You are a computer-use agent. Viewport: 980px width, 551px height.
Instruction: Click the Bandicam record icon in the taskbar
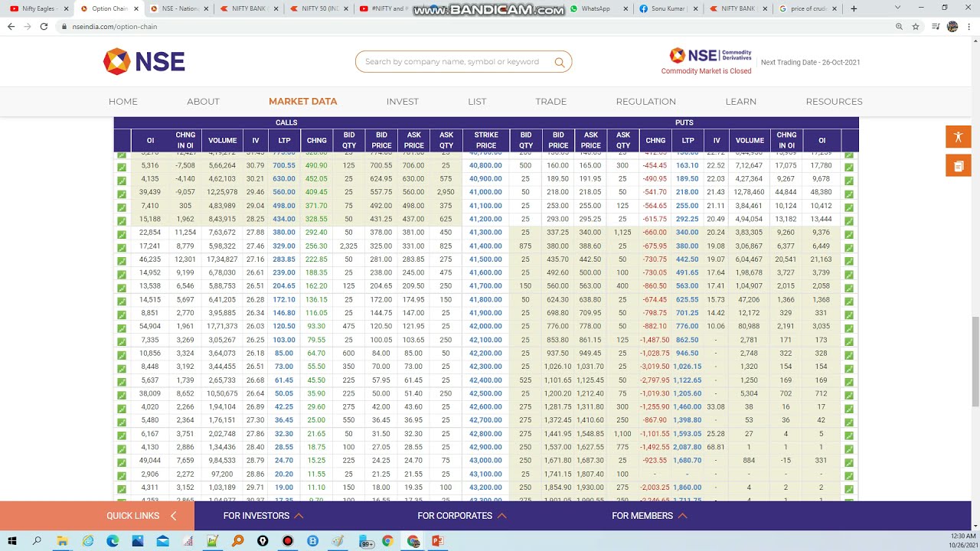click(288, 541)
